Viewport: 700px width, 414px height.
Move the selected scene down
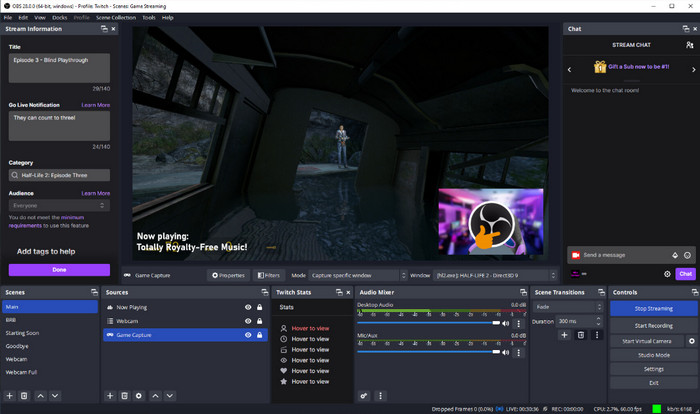pos(56,396)
